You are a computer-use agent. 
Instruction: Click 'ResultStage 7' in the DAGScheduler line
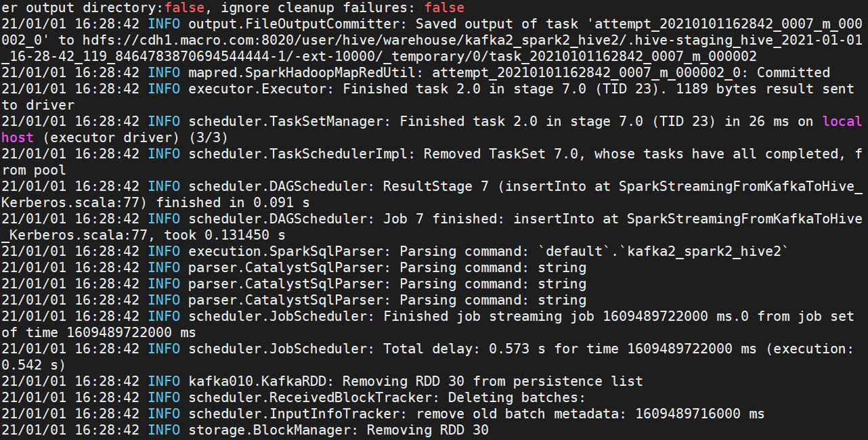436,186
